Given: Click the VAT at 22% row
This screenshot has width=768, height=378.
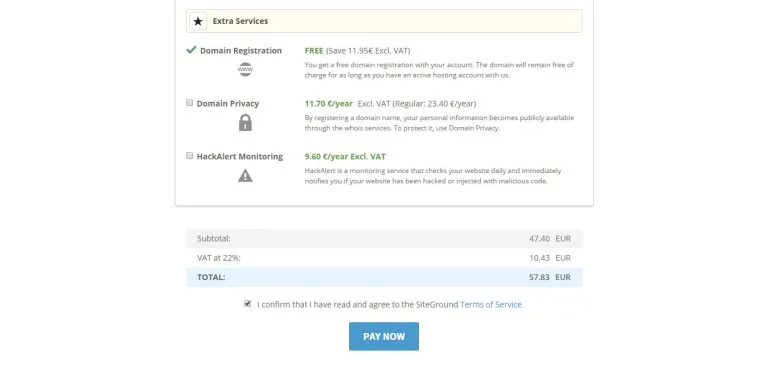Looking at the screenshot, I should 384,258.
